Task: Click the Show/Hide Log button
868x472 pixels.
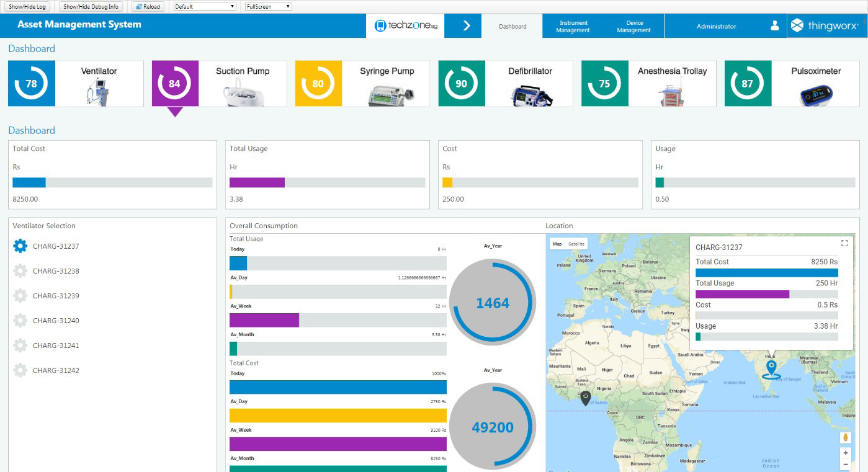Action: (27, 7)
